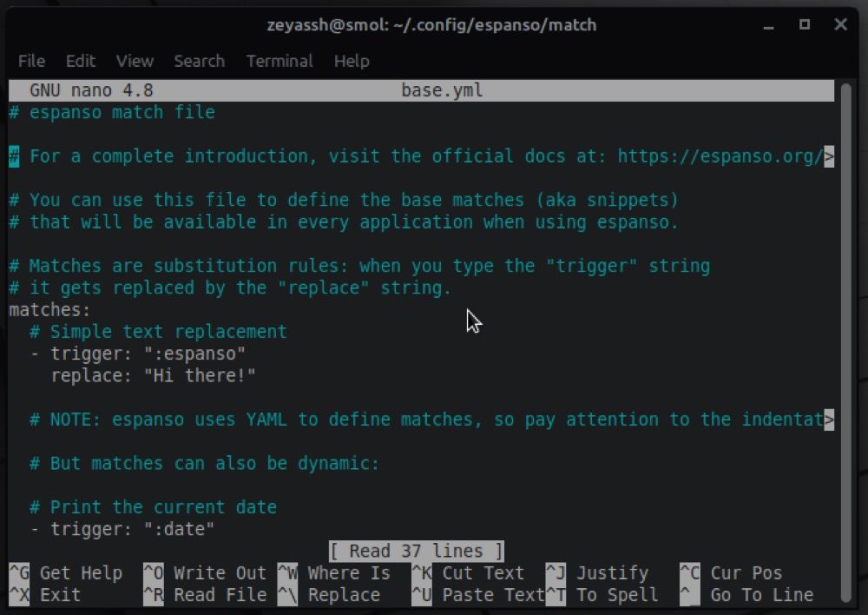The width and height of the screenshot is (868, 615).
Task: Click the ^U Paste Text shortcut
Action: coord(478,595)
